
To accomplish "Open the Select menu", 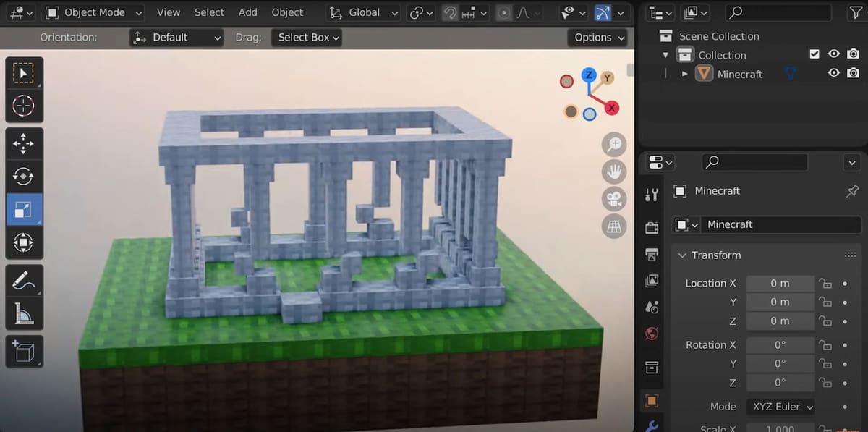I will coord(209,12).
